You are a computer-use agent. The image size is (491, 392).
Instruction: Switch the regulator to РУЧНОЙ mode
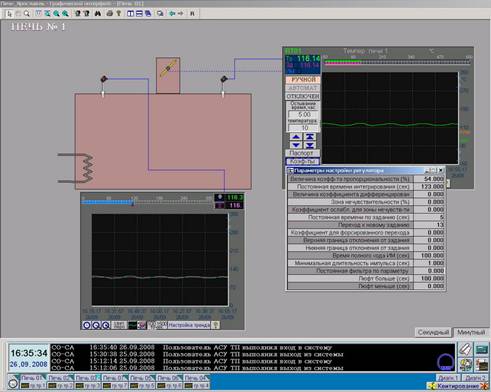(x=303, y=80)
